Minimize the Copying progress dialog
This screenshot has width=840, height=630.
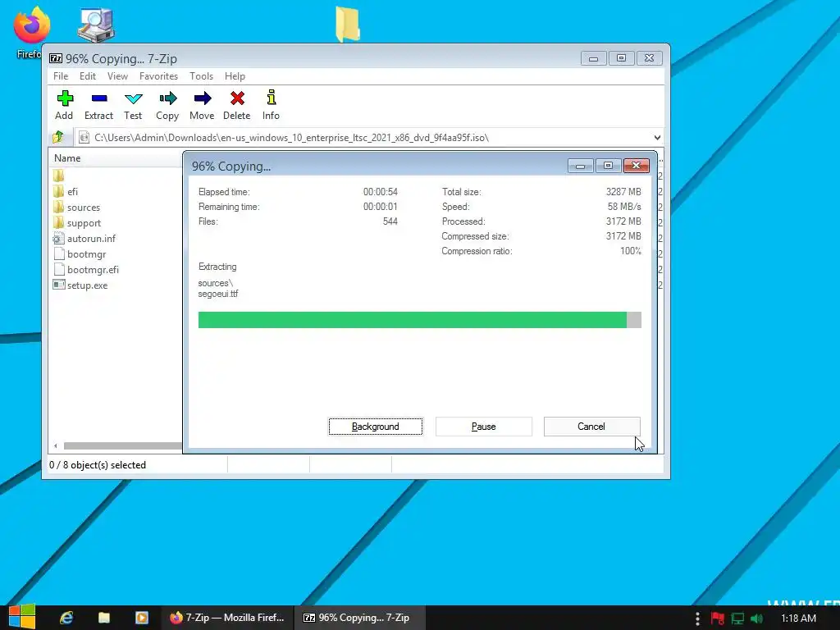tap(580, 166)
